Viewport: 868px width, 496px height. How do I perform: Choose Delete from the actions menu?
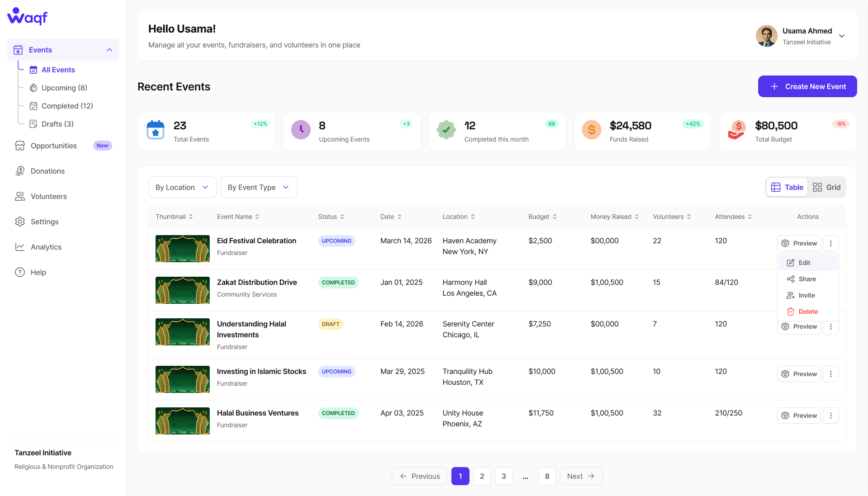(x=808, y=312)
